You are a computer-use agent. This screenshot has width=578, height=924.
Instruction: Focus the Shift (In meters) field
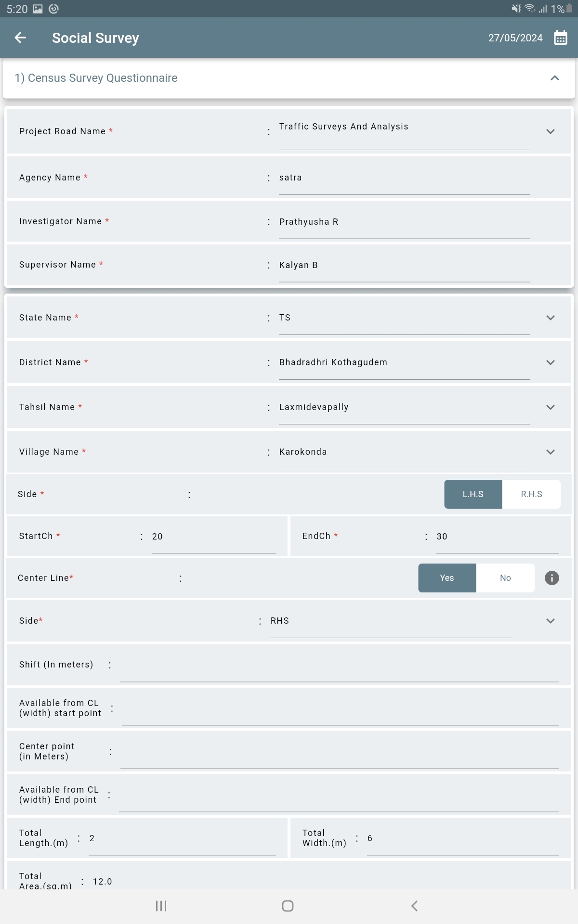click(x=340, y=665)
